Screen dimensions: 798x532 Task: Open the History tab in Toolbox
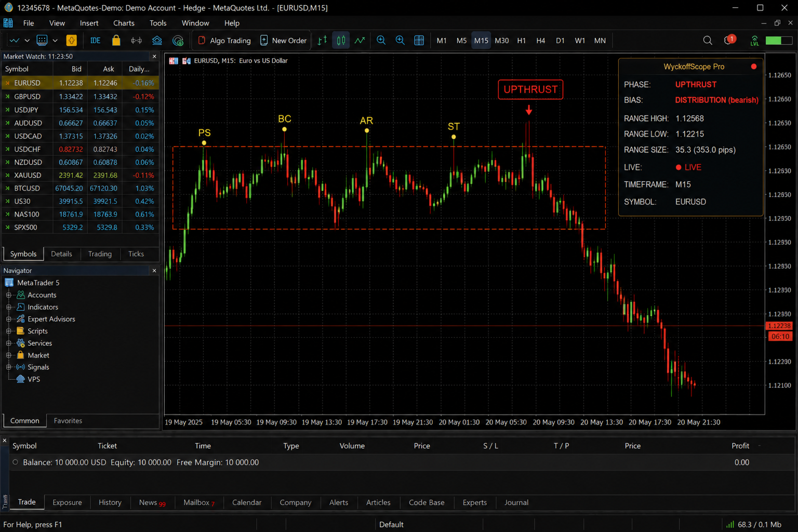tap(110, 502)
